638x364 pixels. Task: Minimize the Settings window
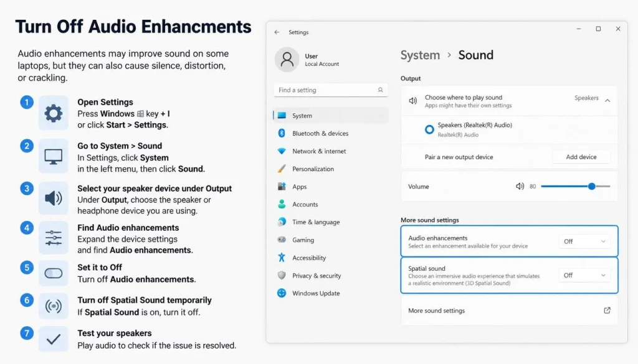pyautogui.click(x=579, y=29)
